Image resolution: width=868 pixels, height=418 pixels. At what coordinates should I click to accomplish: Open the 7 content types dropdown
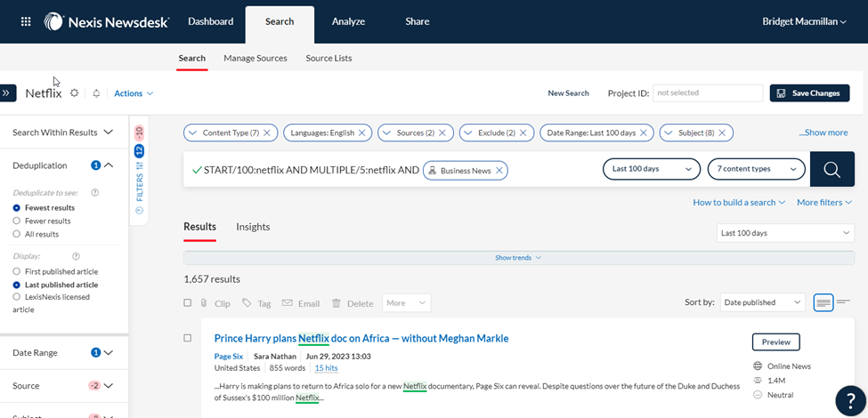pyautogui.click(x=756, y=169)
